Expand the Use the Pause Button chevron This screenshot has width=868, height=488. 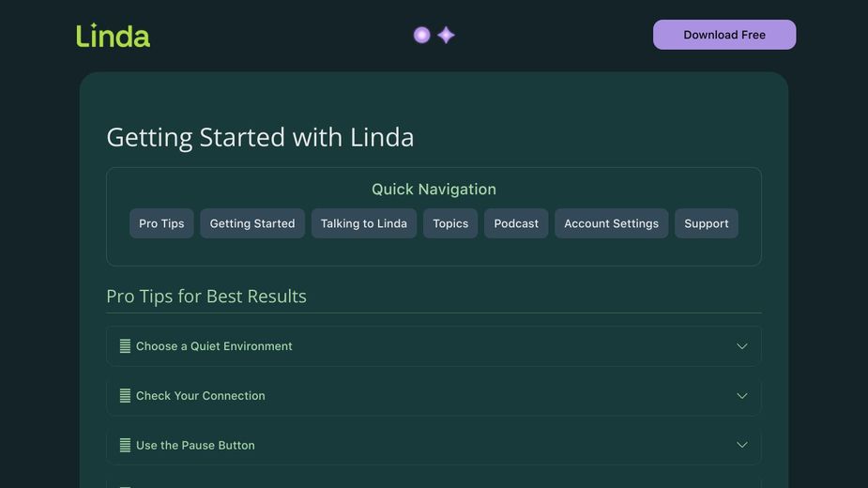[x=741, y=446]
